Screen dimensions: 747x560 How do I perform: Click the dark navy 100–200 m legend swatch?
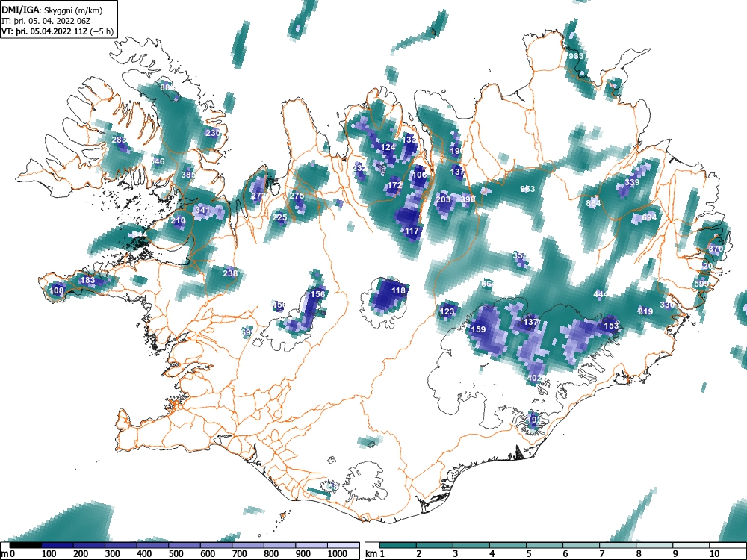coord(58,545)
